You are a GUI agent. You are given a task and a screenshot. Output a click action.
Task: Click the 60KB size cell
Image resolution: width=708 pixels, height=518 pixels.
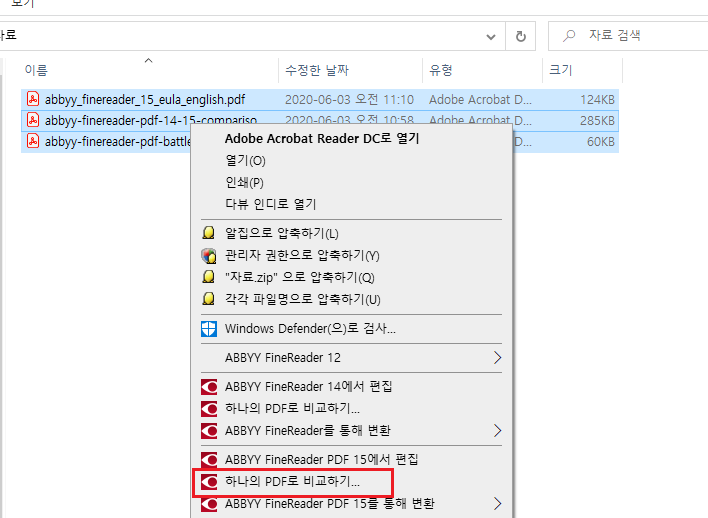601,142
